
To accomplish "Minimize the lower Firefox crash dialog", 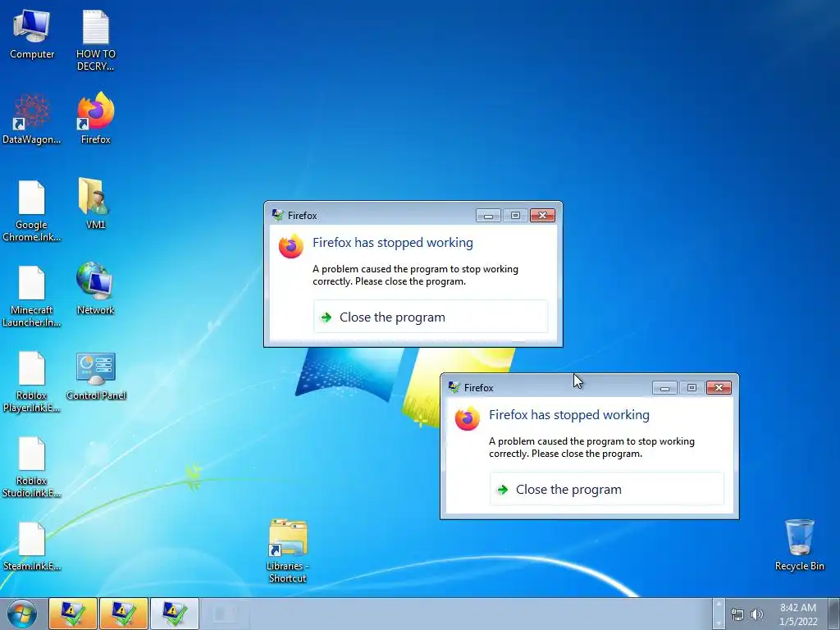I will [x=664, y=387].
